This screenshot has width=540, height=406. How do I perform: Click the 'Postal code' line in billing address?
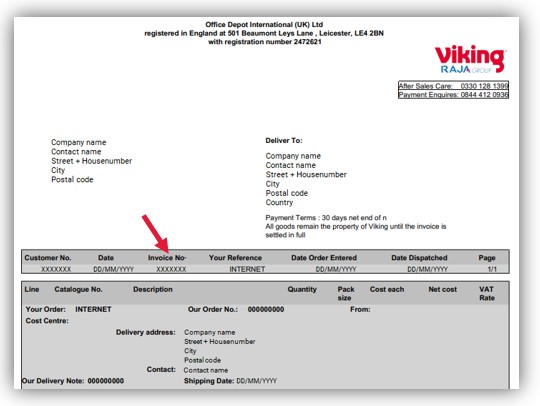point(72,179)
